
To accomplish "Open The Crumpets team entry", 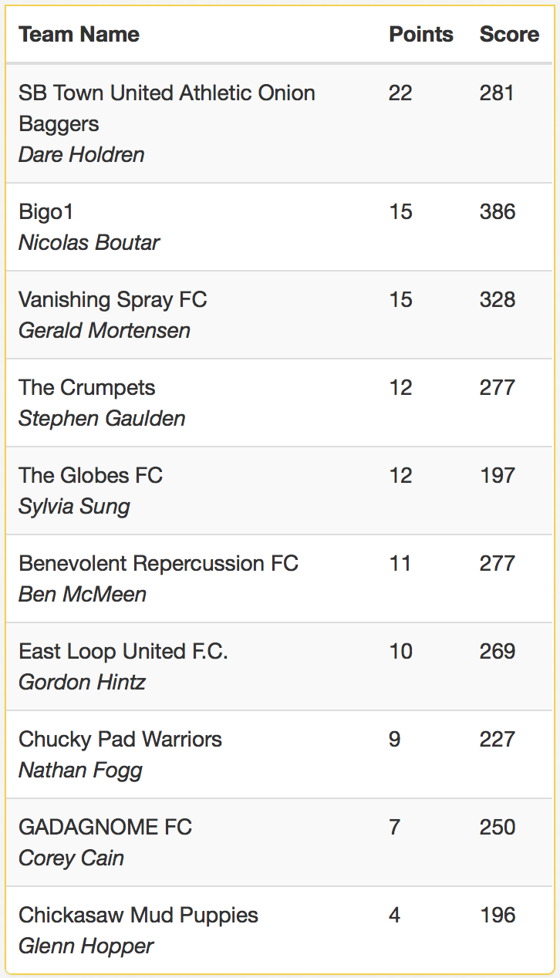I will point(86,388).
